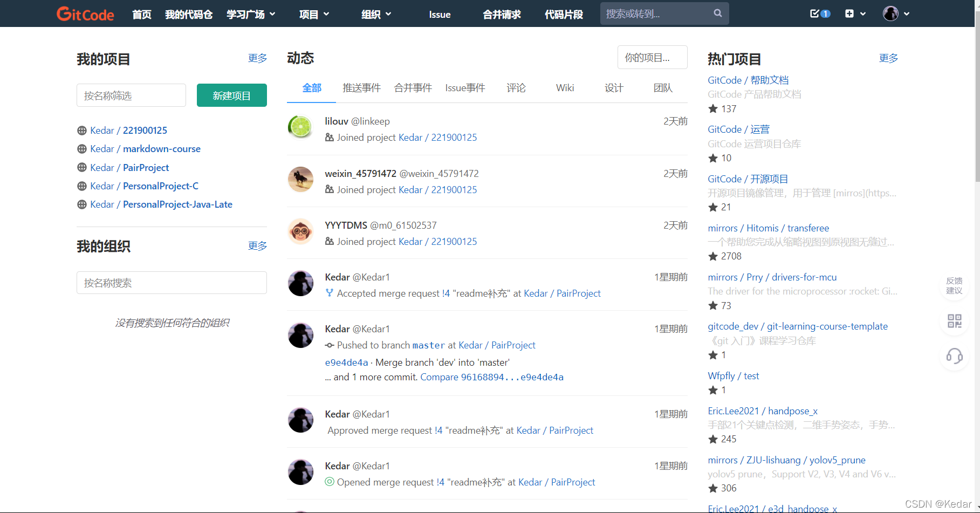
Task: Open the user avatar menu
Action: [x=890, y=13]
